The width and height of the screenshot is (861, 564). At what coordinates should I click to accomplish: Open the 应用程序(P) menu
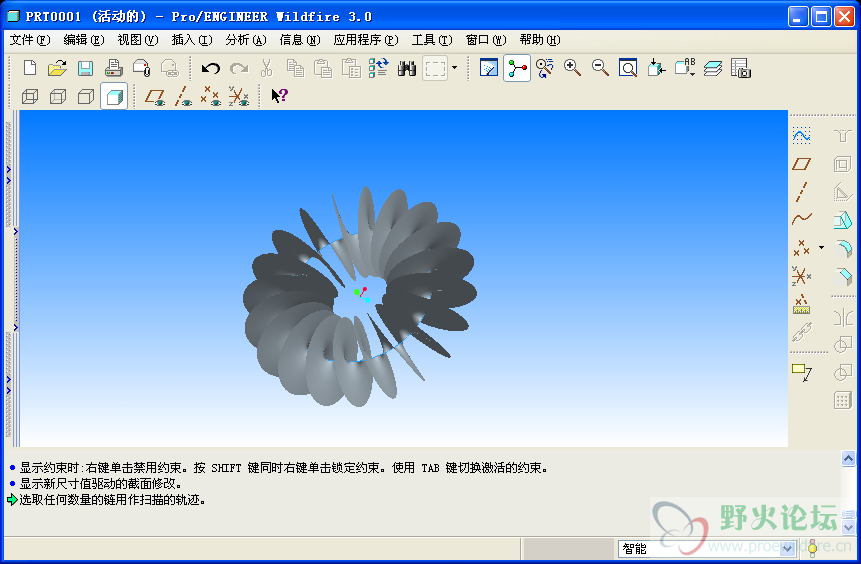point(366,40)
